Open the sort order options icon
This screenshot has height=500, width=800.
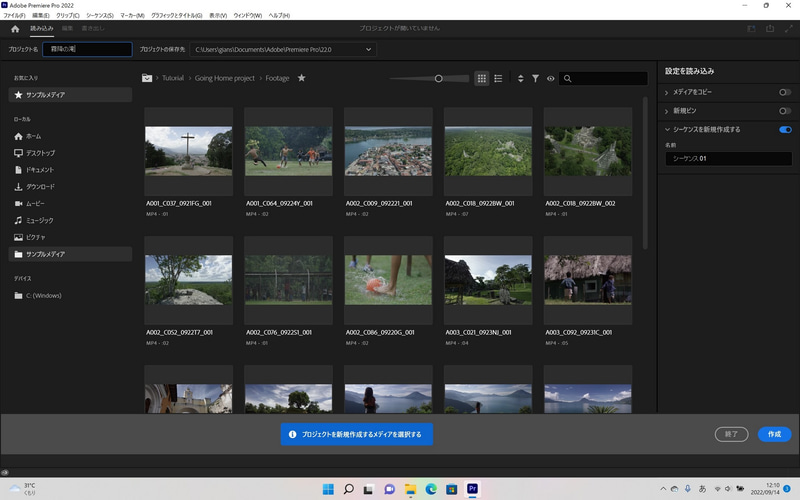point(520,78)
